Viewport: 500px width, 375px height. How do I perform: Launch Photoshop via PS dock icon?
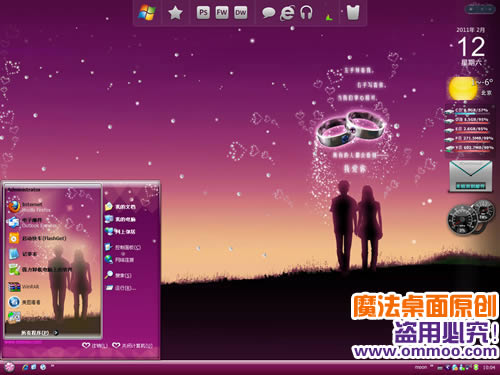coord(203,13)
